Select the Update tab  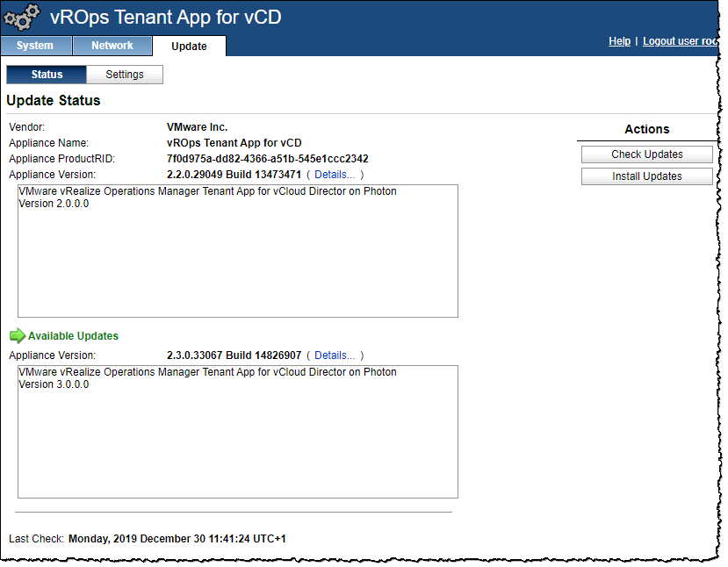pos(189,47)
